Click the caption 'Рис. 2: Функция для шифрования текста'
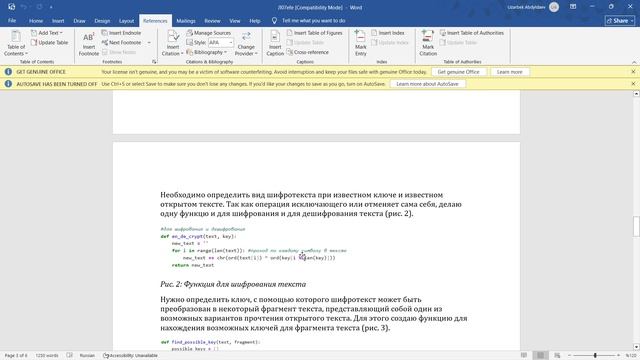Screen dimensions: 640x360 point(233,284)
